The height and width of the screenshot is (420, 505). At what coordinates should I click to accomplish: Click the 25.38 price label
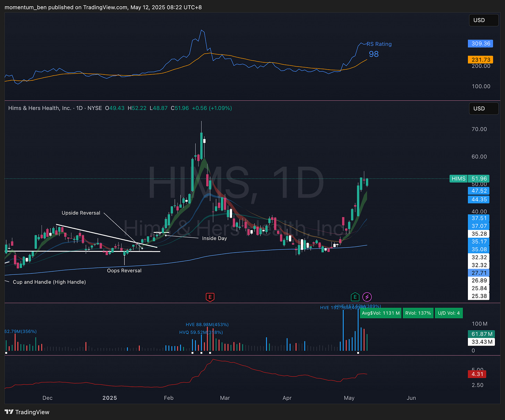(479, 296)
